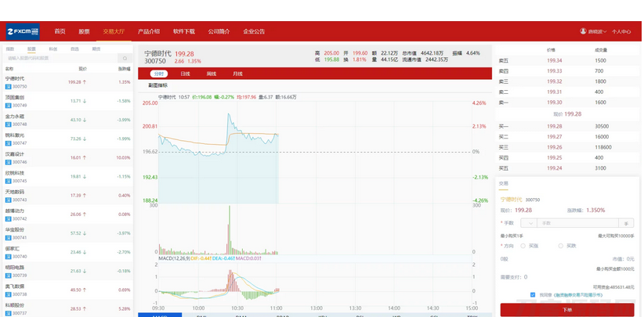Select the 买跌 direction radio button
This screenshot has width=644, height=317.
[561, 246]
